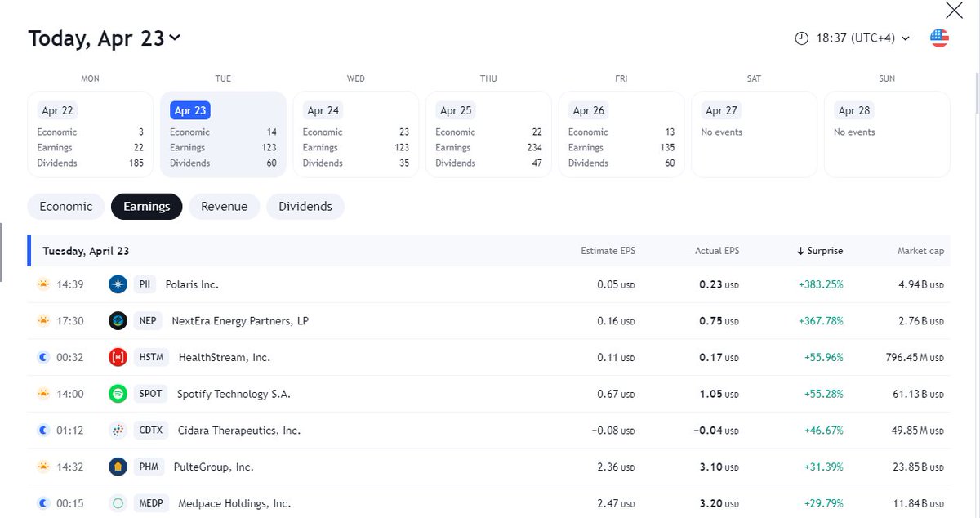
Task: Select the Apr 22 Monday card
Action: click(90, 134)
